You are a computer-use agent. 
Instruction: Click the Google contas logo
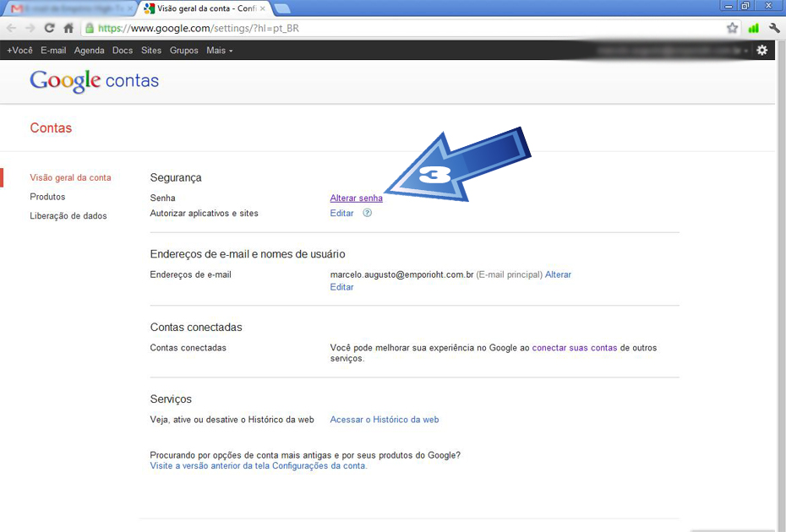tap(95, 81)
